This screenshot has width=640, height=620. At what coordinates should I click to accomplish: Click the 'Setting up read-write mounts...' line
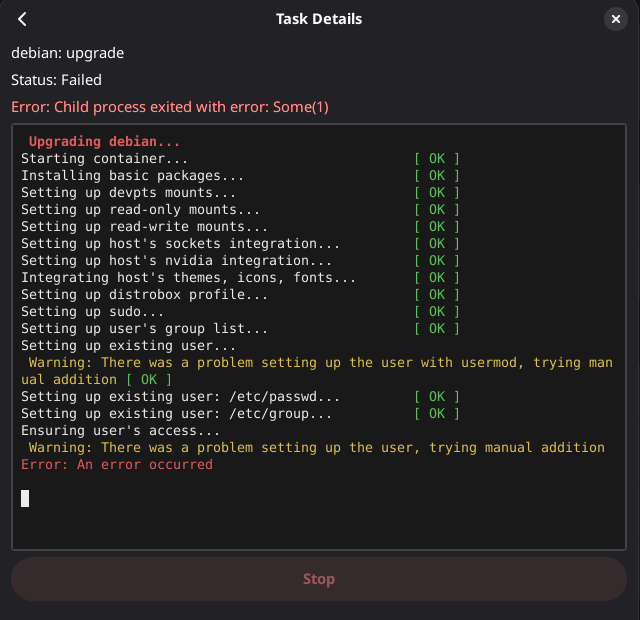pyautogui.click(x=144, y=227)
